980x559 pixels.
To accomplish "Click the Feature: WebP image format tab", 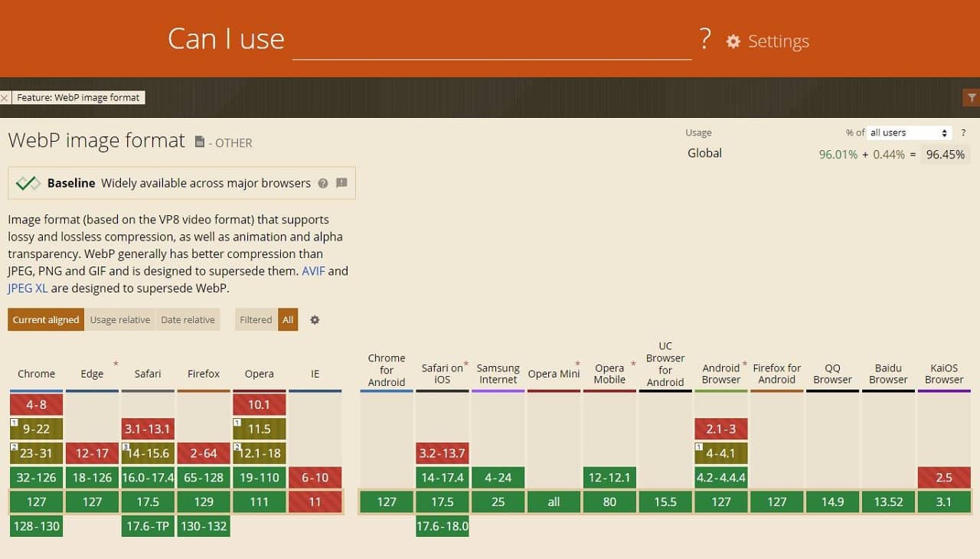I will tap(78, 98).
